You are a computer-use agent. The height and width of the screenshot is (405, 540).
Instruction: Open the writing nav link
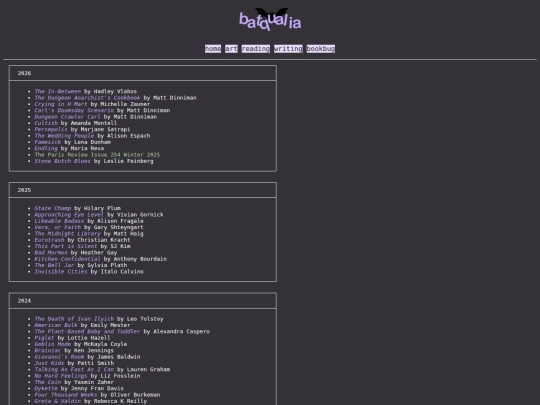pyautogui.click(x=288, y=49)
